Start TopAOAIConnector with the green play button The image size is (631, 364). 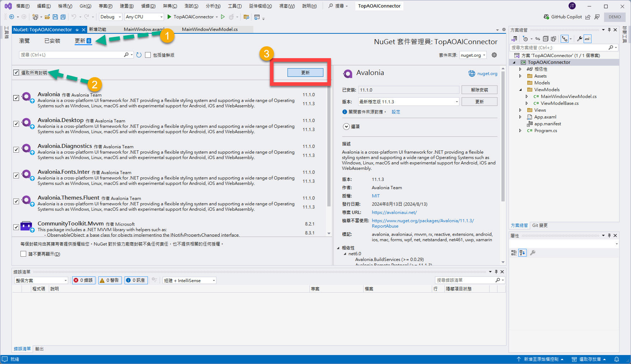pyautogui.click(x=169, y=17)
